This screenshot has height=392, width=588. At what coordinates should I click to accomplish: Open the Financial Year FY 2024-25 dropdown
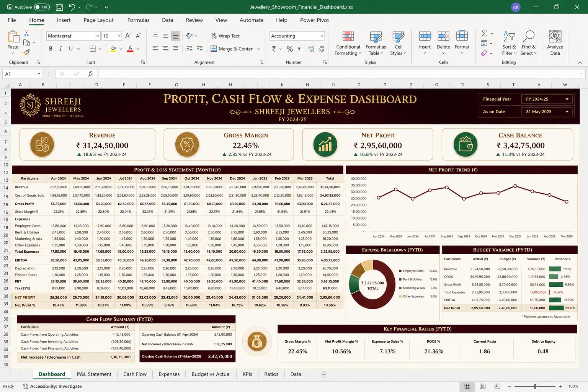(x=547, y=99)
